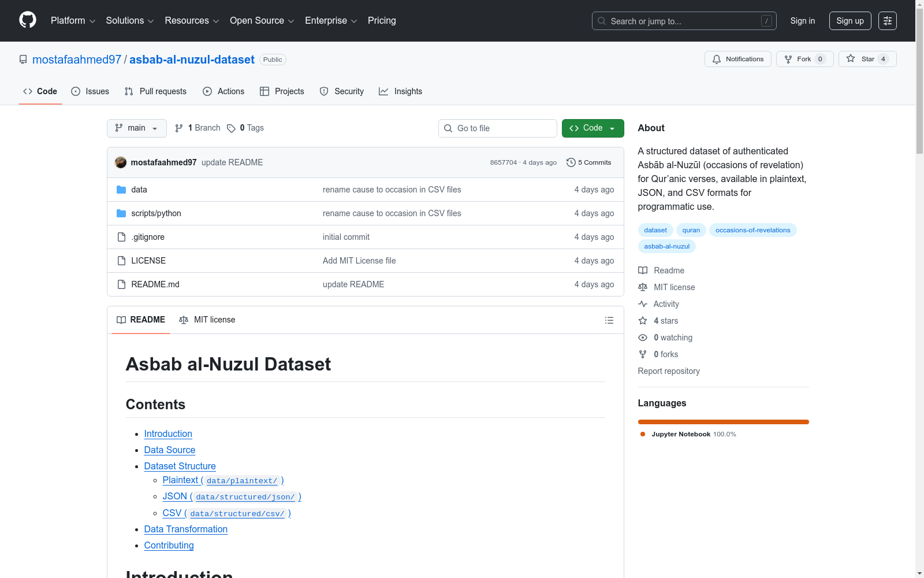Click the Contributing contents link
924x578 pixels.
click(x=169, y=546)
